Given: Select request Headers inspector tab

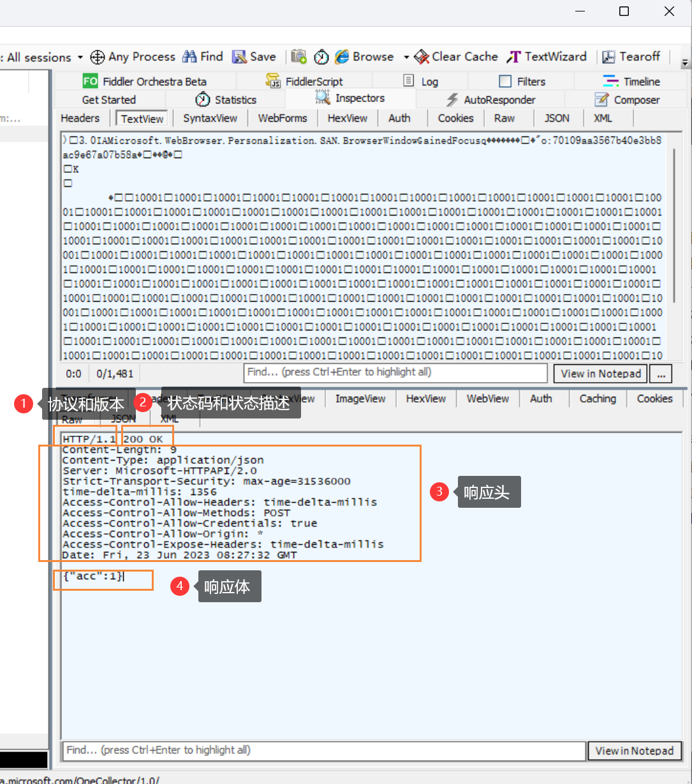Looking at the screenshot, I should coord(80,118).
